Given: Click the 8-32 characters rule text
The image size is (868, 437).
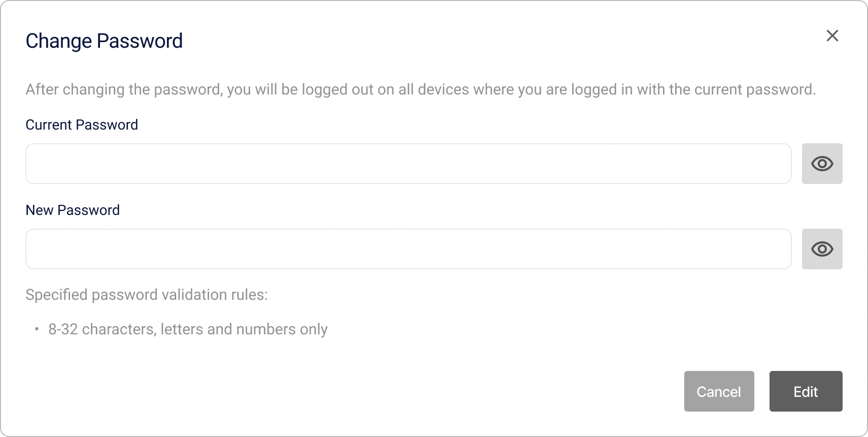Looking at the screenshot, I should tap(188, 329).
